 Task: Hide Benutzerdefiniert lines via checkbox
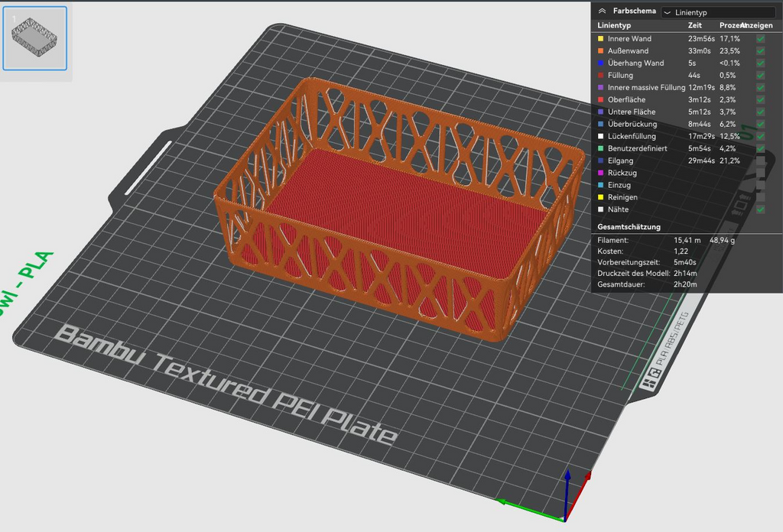(x=761, y=148)
